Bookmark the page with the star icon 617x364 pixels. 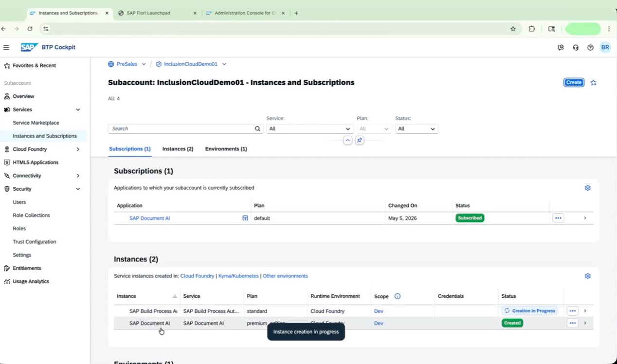(513, 29)
